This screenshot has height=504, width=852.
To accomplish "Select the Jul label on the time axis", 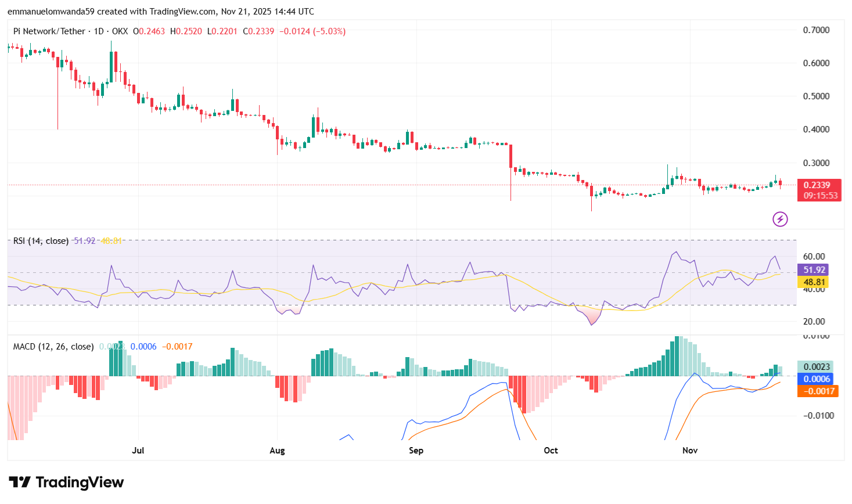I will (x=138, y=450).
